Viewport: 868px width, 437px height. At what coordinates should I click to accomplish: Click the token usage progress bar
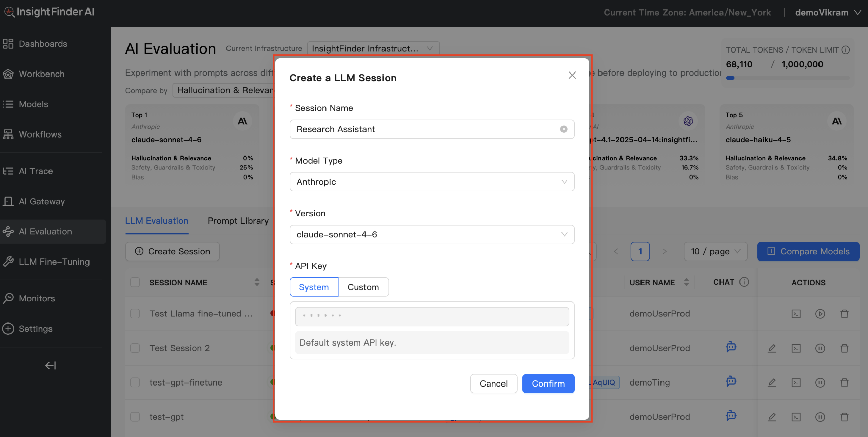[x=788, y=78]
